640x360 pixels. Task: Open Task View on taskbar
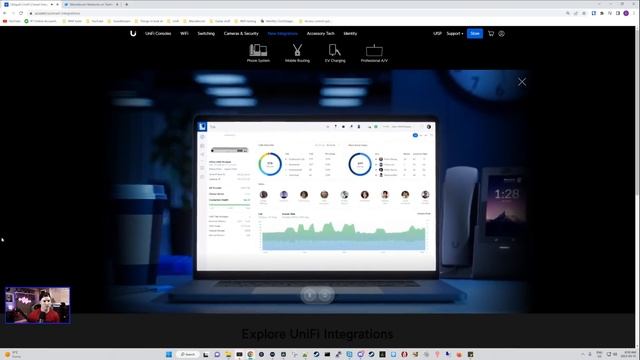click(206, 354)
